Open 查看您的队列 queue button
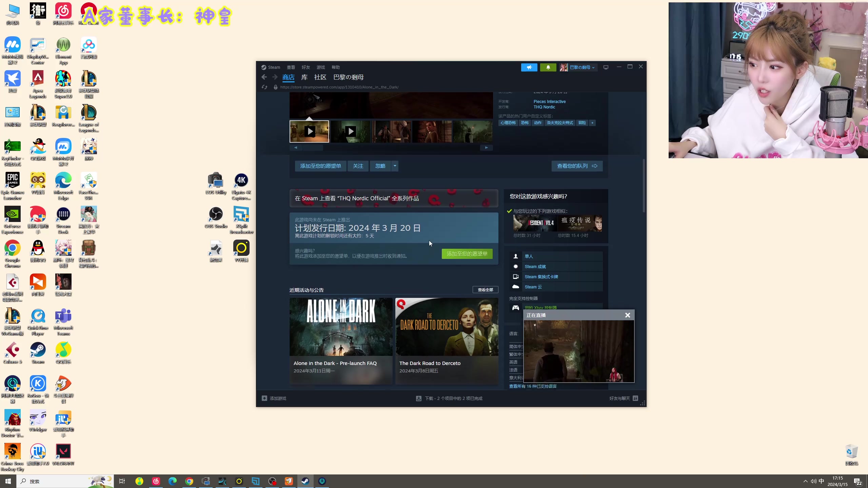 coord(577,166)
